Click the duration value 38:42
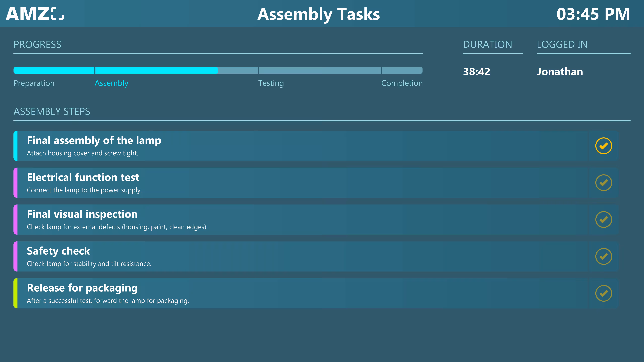Viewport: 644px width, 362px height. tap(476, 72)
